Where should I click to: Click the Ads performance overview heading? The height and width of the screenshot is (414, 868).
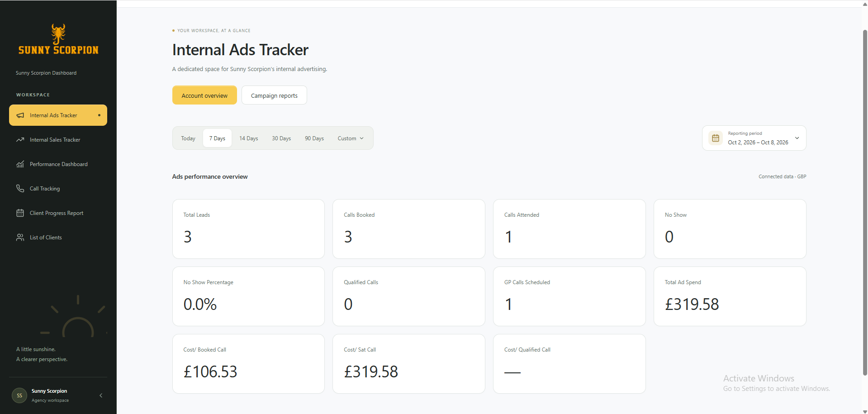pyautogui.click(x=210, y=176)
